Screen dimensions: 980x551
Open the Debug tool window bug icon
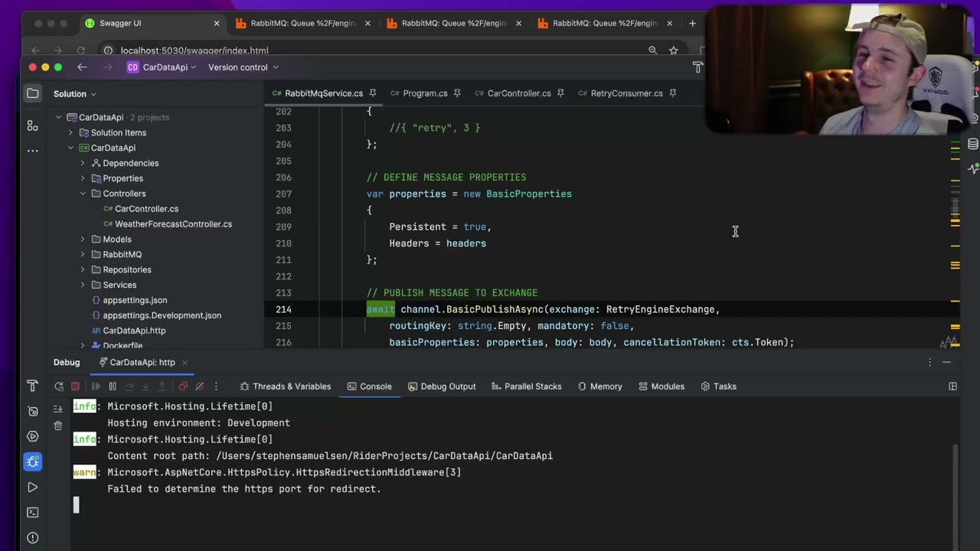(x=32, y=461)
